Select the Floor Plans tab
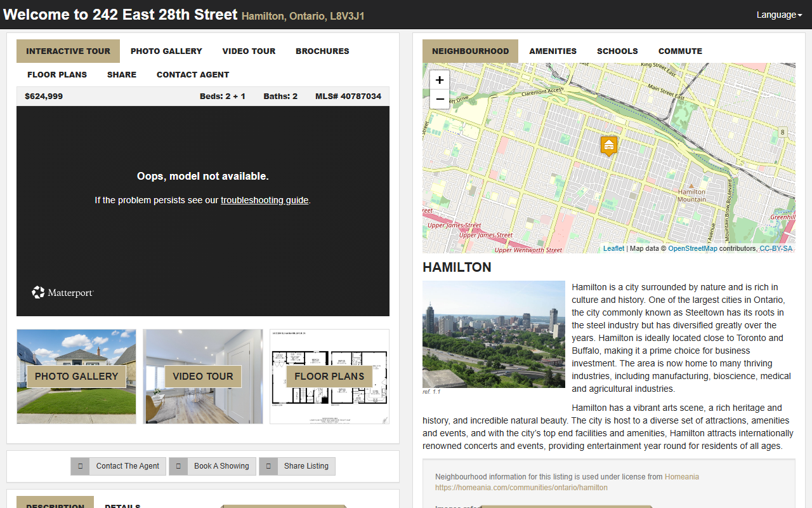The width and height of the screenshot is (812, 508). tap(57, 74)
